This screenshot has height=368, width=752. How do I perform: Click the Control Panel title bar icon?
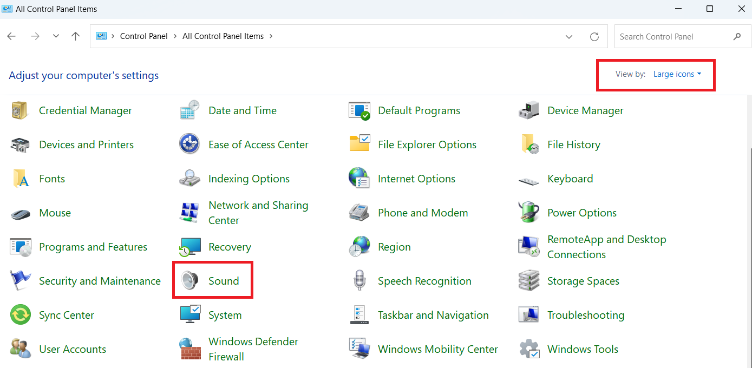click(7, 9)
